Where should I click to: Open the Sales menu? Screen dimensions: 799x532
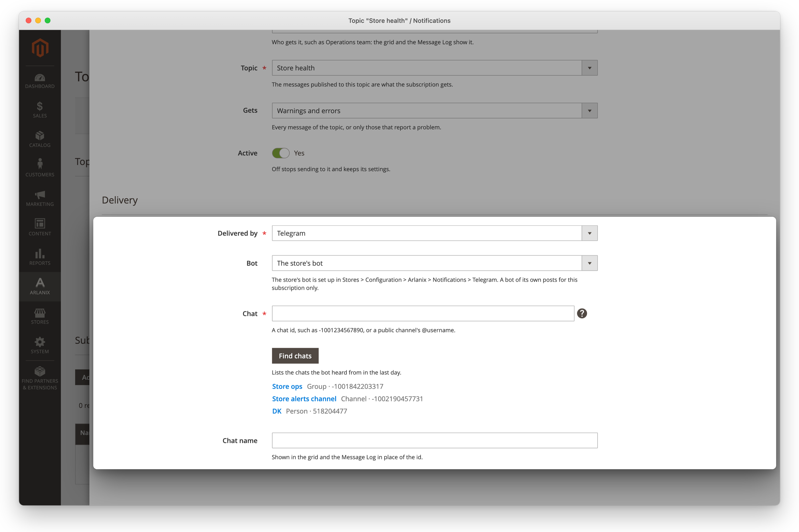point(40,110)
